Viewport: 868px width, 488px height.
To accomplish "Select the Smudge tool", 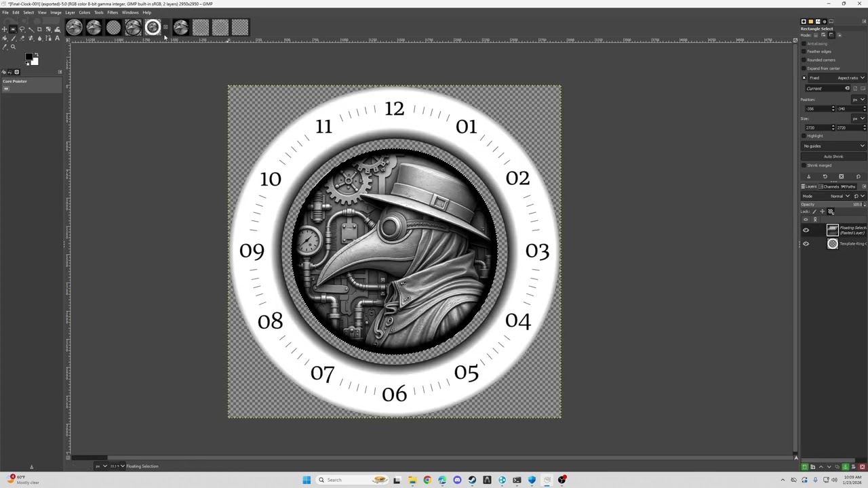I will [39, 38].
